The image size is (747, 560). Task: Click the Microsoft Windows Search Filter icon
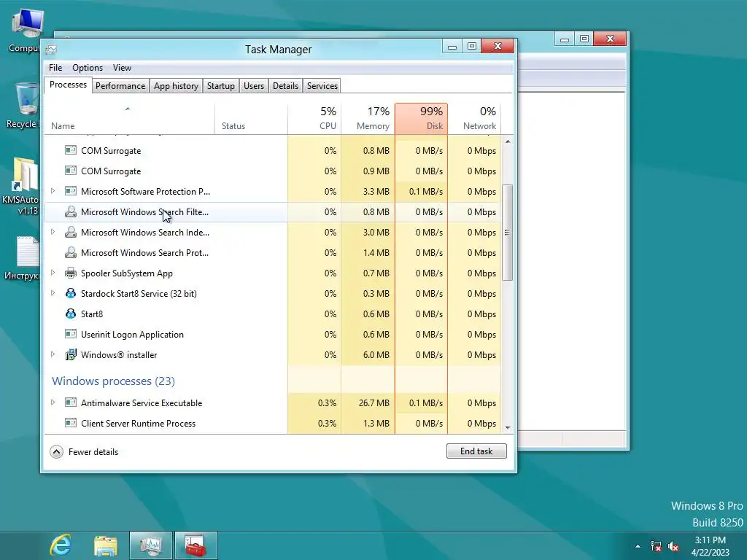71,212
